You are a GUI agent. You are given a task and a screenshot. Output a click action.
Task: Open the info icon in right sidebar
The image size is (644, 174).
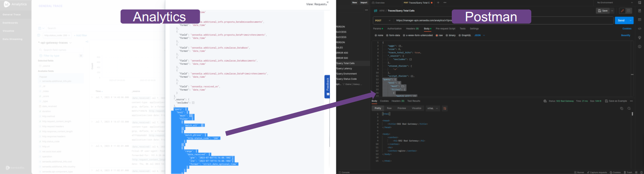tap(640, 47)
